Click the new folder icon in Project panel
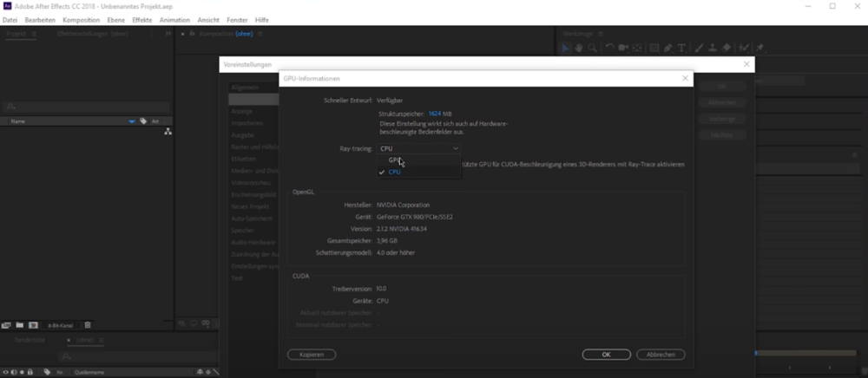Viewport: 868px width, 378px height. pos(20,325)
